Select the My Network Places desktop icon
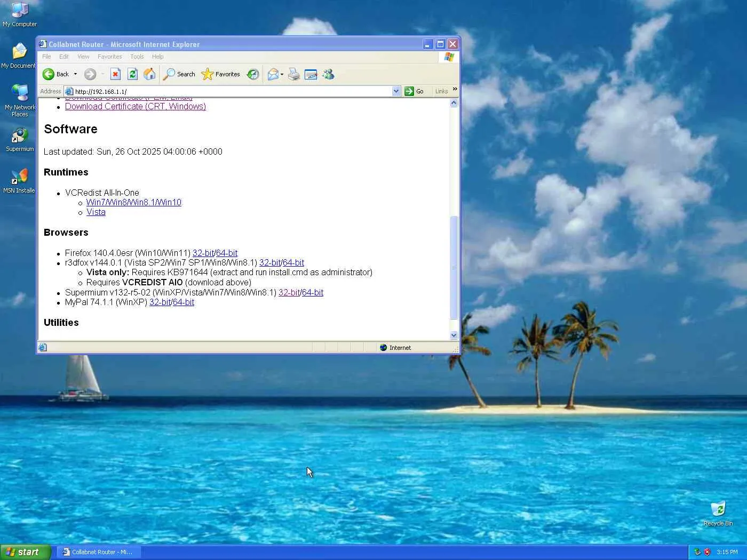Screen dimensions: 747x560 [x=20, y=100]
